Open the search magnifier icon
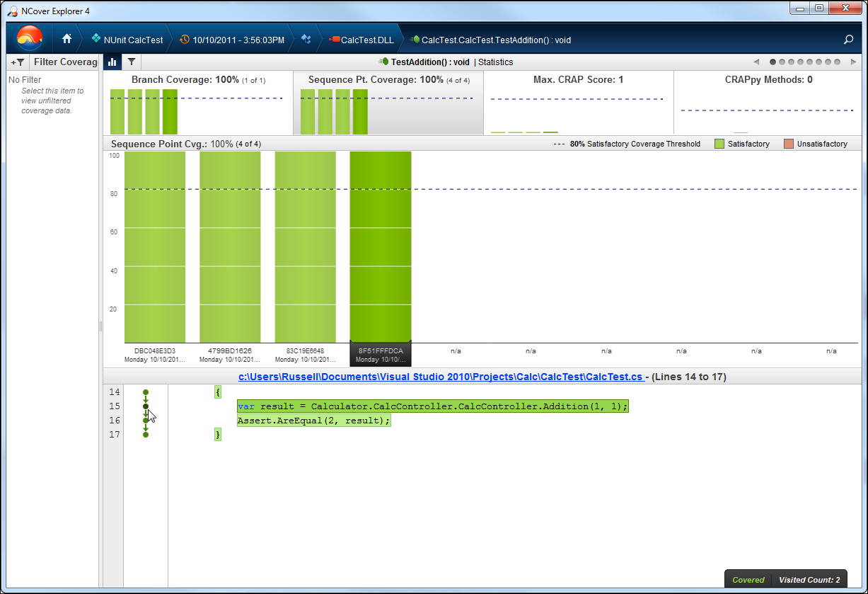Viewport: 868px width, 594px height. (848, 40)
